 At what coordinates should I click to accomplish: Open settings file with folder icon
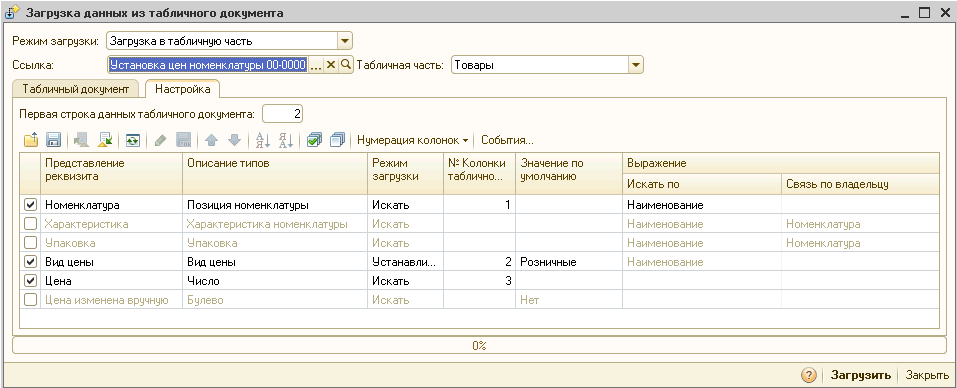pyautogui.click(x=31, y=140)
